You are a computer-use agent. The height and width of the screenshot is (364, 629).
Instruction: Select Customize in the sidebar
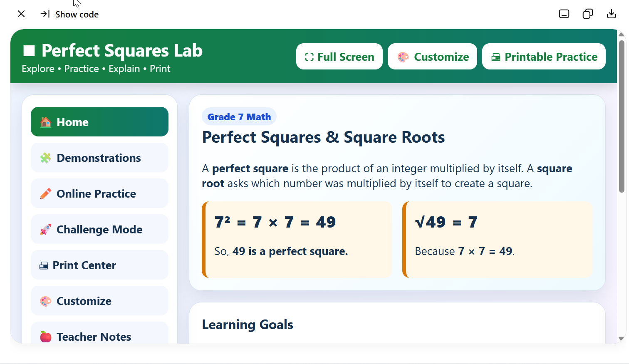coord(99,301)
